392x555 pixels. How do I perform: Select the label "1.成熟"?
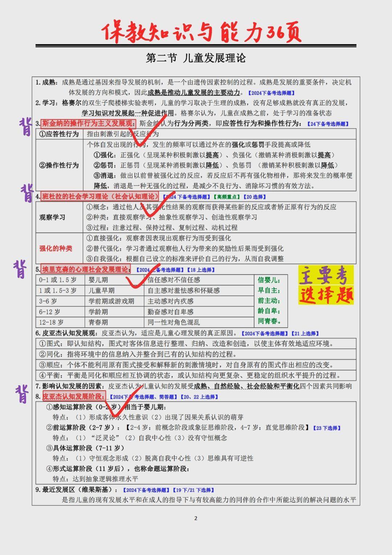46,82
